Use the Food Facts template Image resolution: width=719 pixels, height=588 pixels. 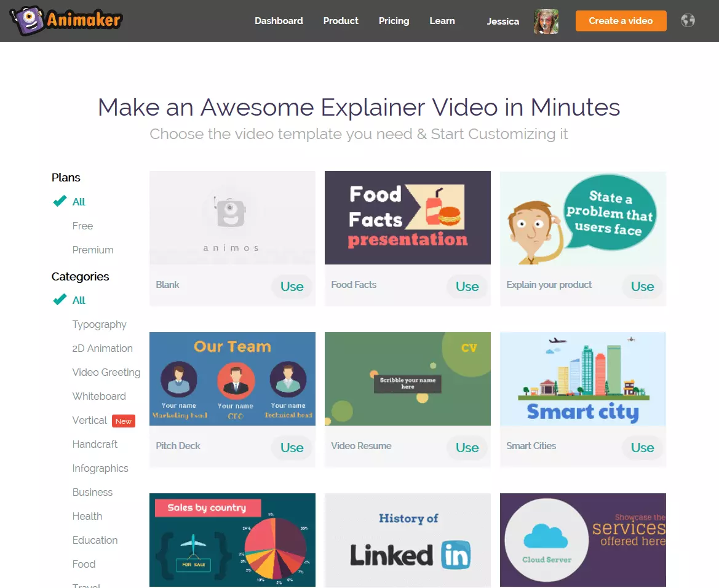[467, 286]
